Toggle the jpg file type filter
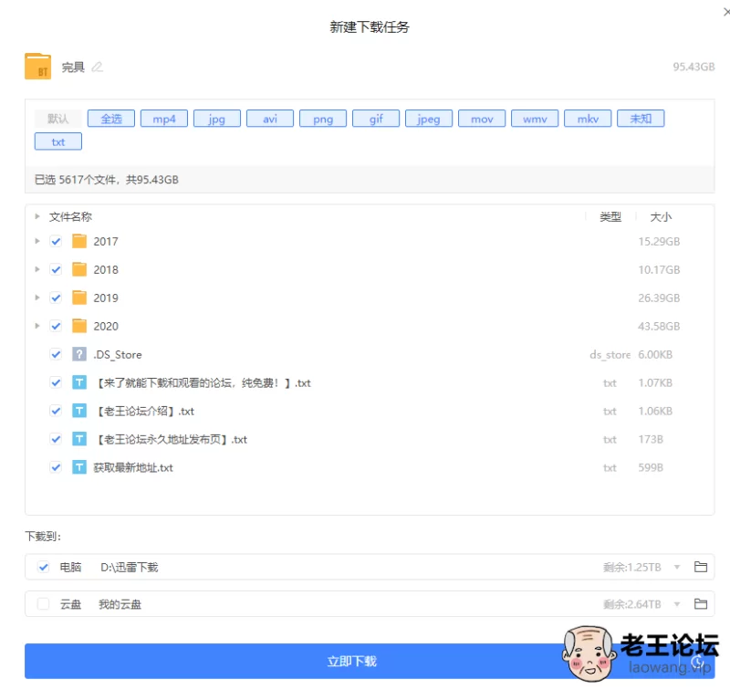This screenshot has width=730, height=700. pos(217,119)
